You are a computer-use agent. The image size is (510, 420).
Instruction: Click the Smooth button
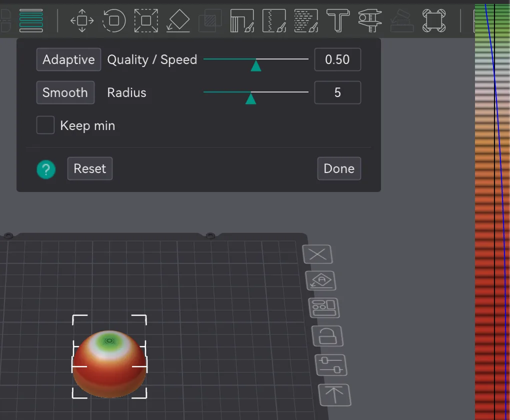pos(65,92)
